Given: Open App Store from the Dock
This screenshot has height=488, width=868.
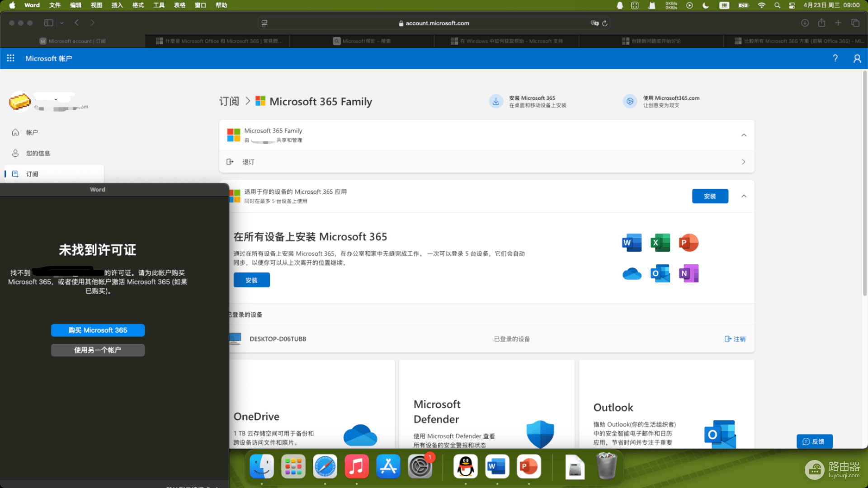Looking at the screenshot, I should [388, 466].
